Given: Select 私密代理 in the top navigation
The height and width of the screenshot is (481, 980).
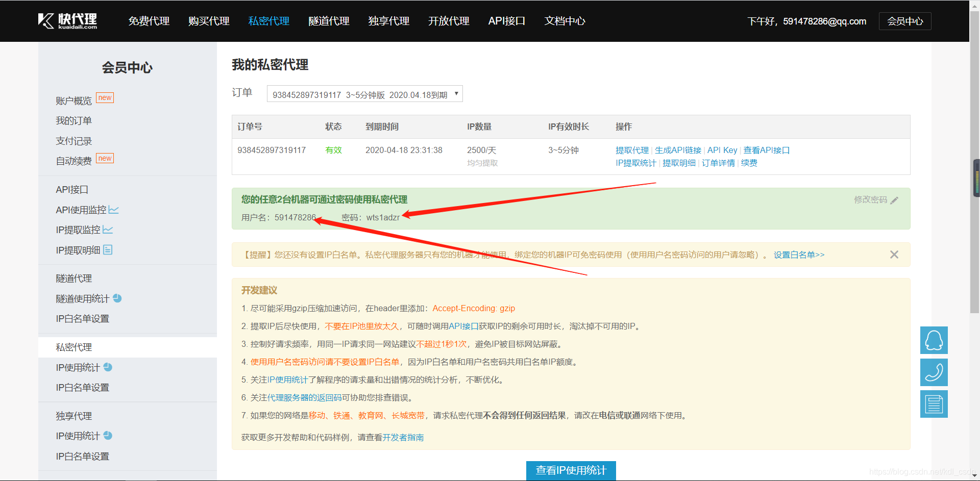Looking at the screenshot, I should (x=269, y=21).
